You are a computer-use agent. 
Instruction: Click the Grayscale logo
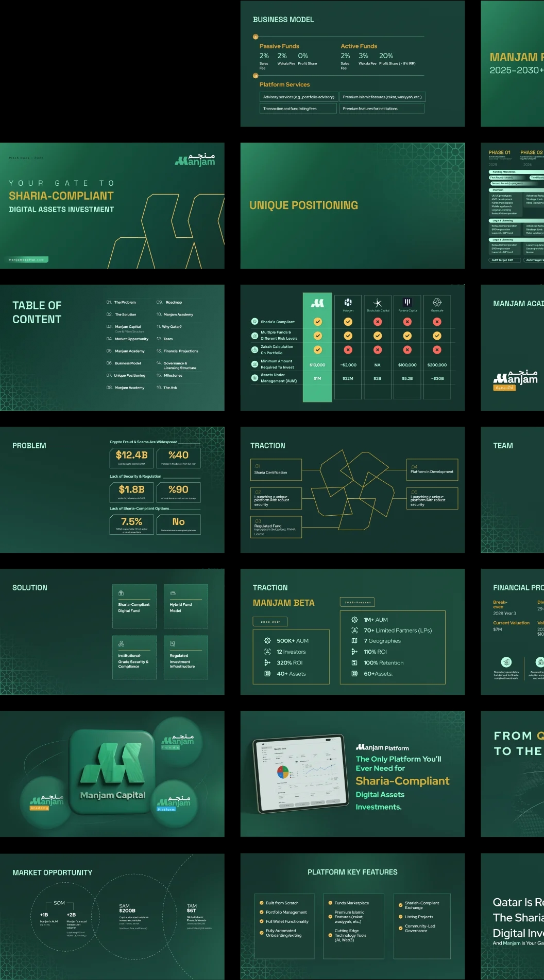tap(437, 302)
